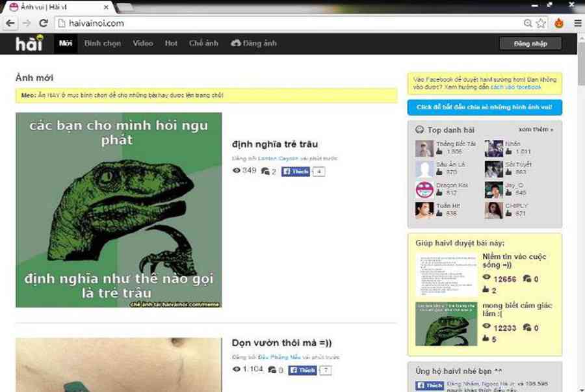Click the cloud upload icon beside Đăng ảnh
This screenshot has height=392, width=585.
[x=235, y=44]
